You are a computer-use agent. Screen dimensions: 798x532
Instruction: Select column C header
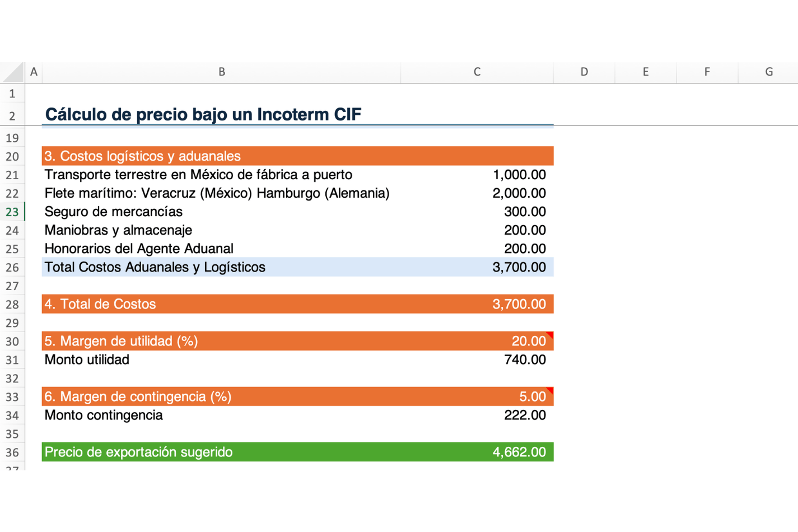477,72
